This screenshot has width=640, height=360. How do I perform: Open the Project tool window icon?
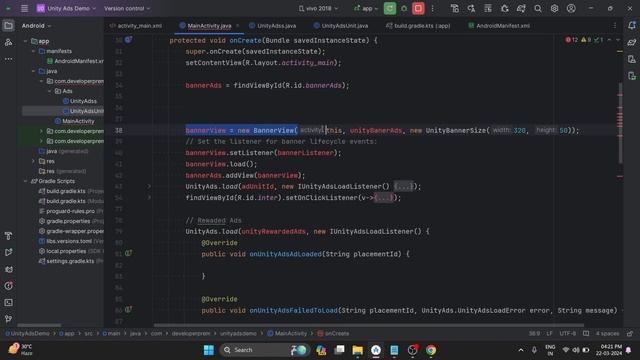coord(8,26)
